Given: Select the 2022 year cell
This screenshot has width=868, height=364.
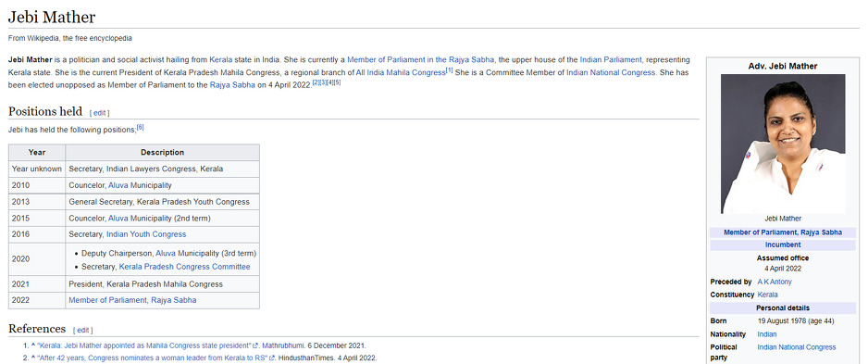Looking at the screenshot, I should pyautogui.click(x=37, y=300).
